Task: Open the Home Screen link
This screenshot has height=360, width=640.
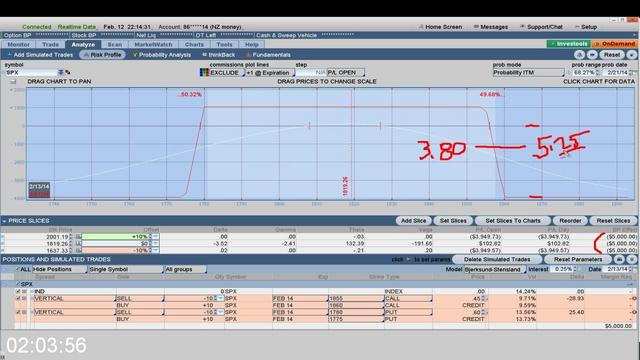Action: click(440, 27)
